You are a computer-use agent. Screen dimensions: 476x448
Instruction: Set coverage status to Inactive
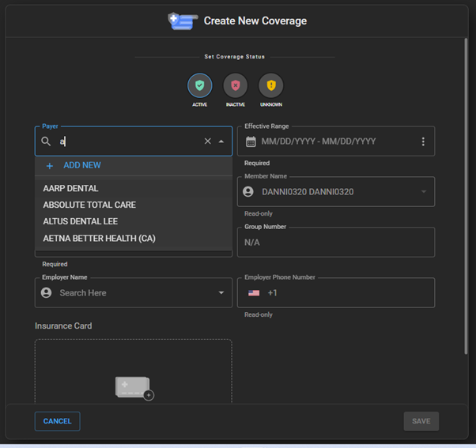[x=235, y=85]
